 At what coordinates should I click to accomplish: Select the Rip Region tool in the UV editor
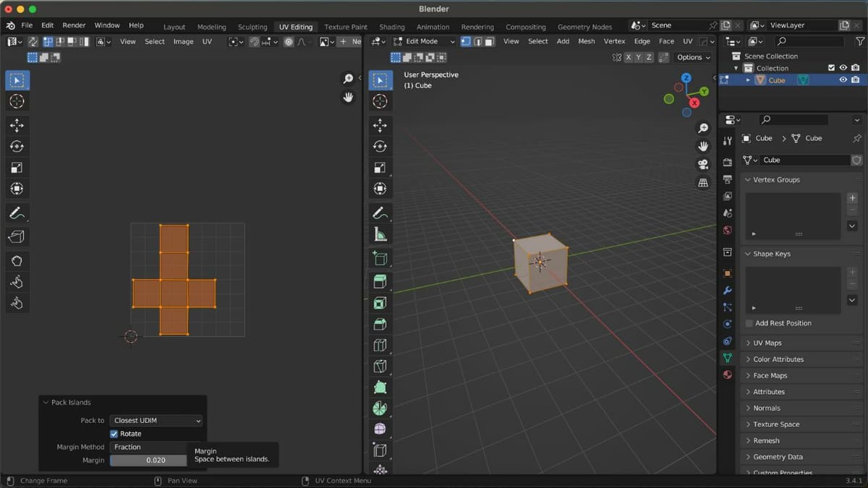click(17, 236)
